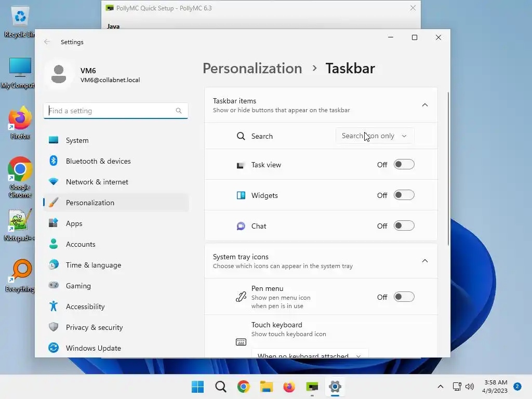Click the network tray icon
Image resolution: width=532 pixels, height=399 pixels.
coord(457,387)
